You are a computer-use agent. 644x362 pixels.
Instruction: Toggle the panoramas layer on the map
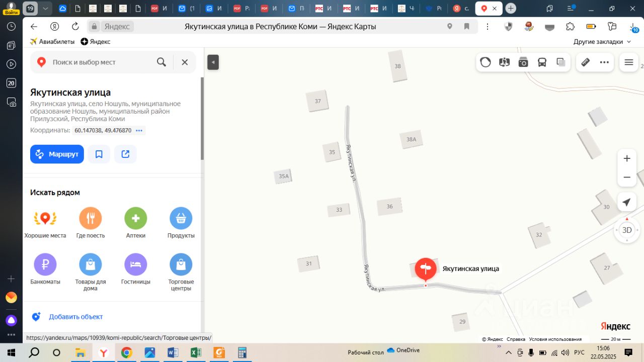tap(504, 62)
